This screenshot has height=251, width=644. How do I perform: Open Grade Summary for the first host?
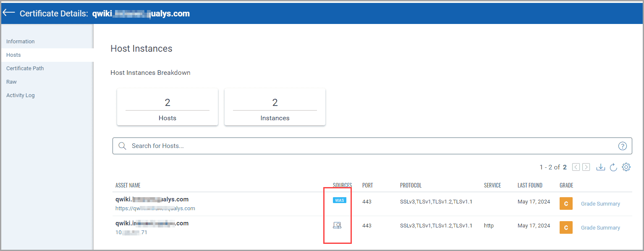(600, 203)
